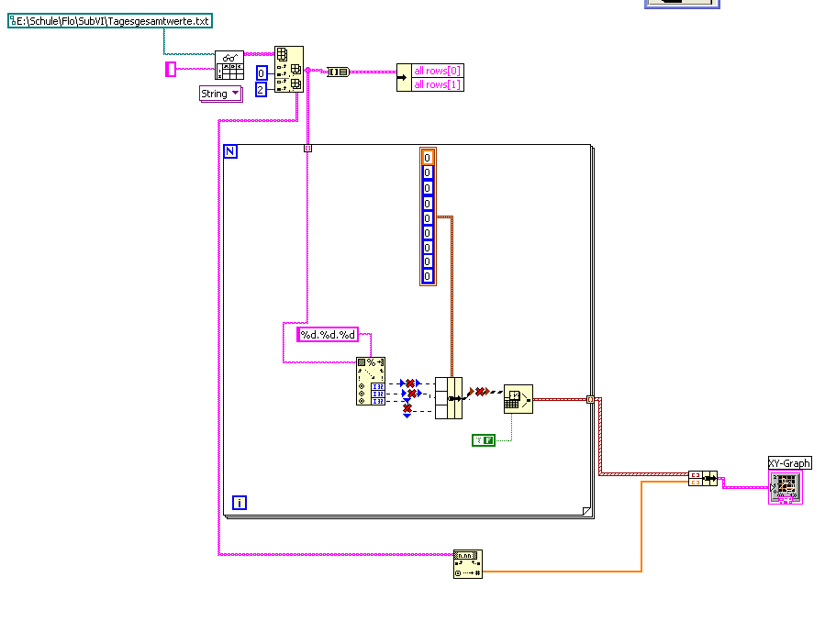This screenshot has height=644, width=825.
Task: Click the XY-Graph indicator terminal
Action: (785, 487)
